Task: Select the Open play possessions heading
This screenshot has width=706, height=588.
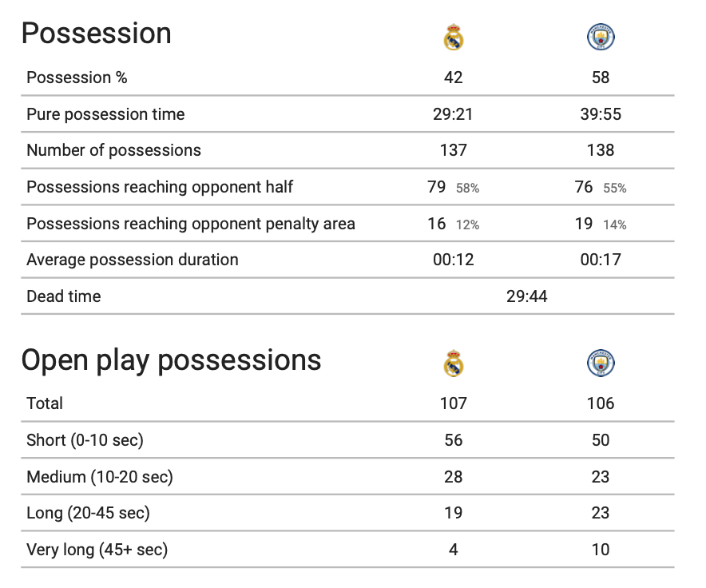Action: pos(171,360)
